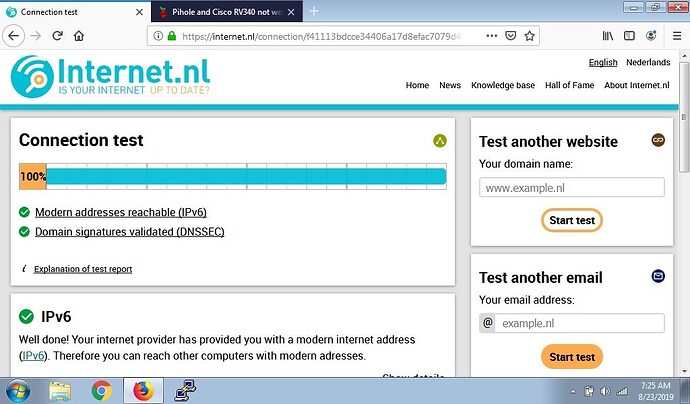Open Domain signatures validated (DNSSEC) link
Image resolution: width=690 pixels, height=404 pixels.
click(129, 231)
